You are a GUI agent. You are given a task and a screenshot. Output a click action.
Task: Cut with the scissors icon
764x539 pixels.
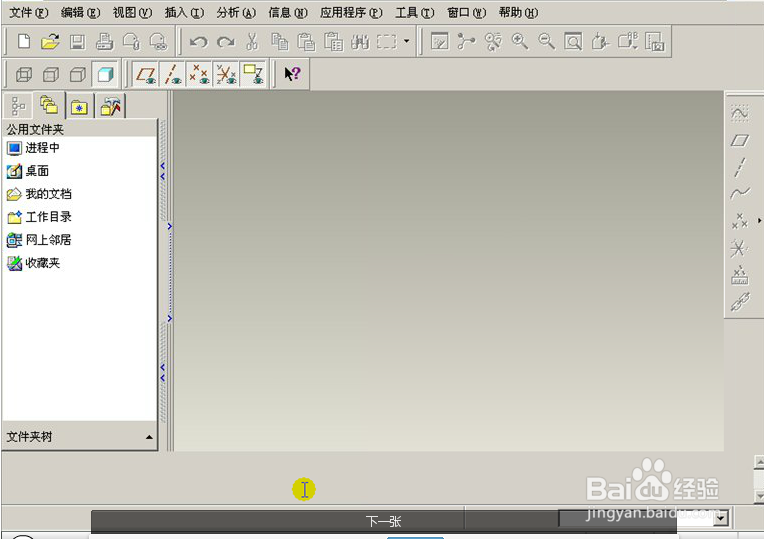[252, 41]
